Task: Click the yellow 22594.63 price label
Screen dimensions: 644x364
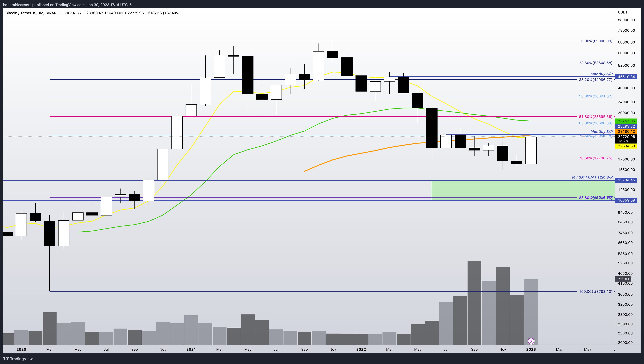Action: point(626,146)
